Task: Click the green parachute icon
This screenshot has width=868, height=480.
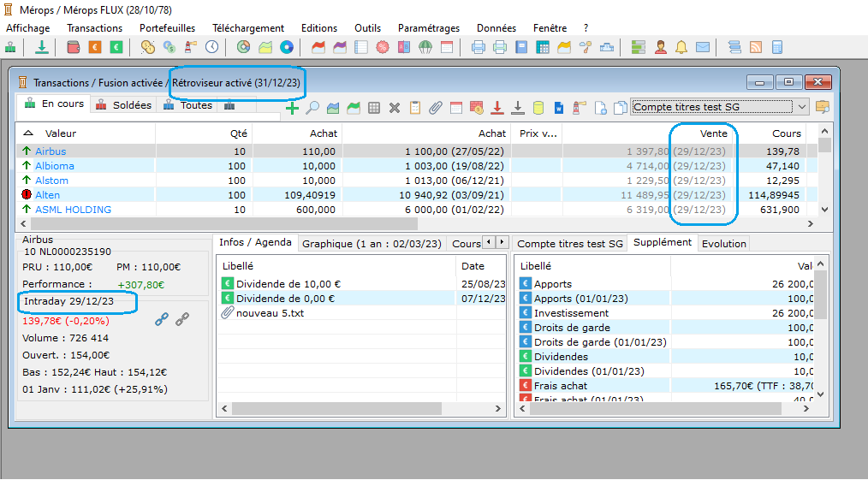Action: pos(425,48)
